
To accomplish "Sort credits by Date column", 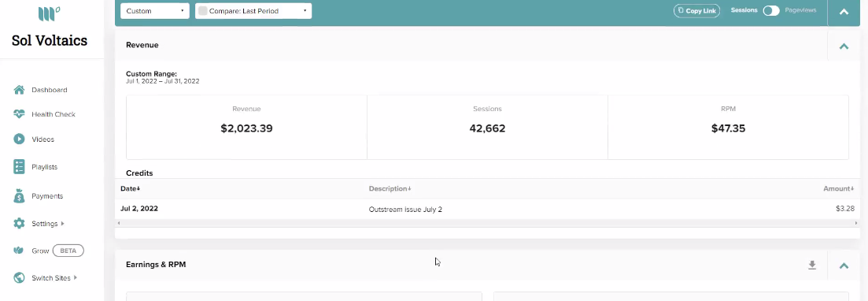I will 130,188.
